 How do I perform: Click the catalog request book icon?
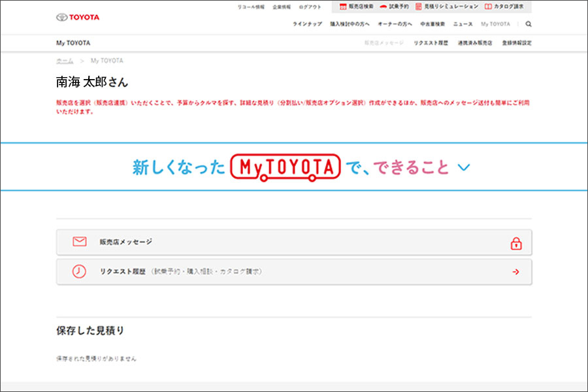tap(488, 7)
